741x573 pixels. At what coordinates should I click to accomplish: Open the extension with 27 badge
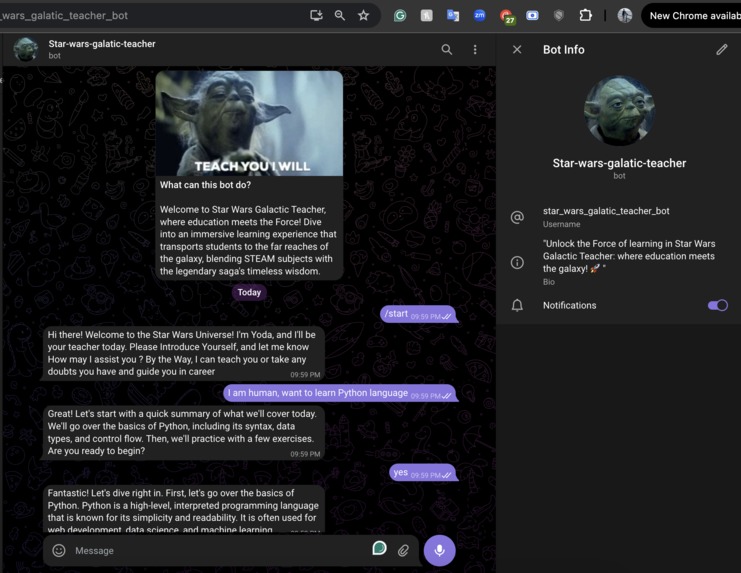pyautogui.click(x=507, y=17)
